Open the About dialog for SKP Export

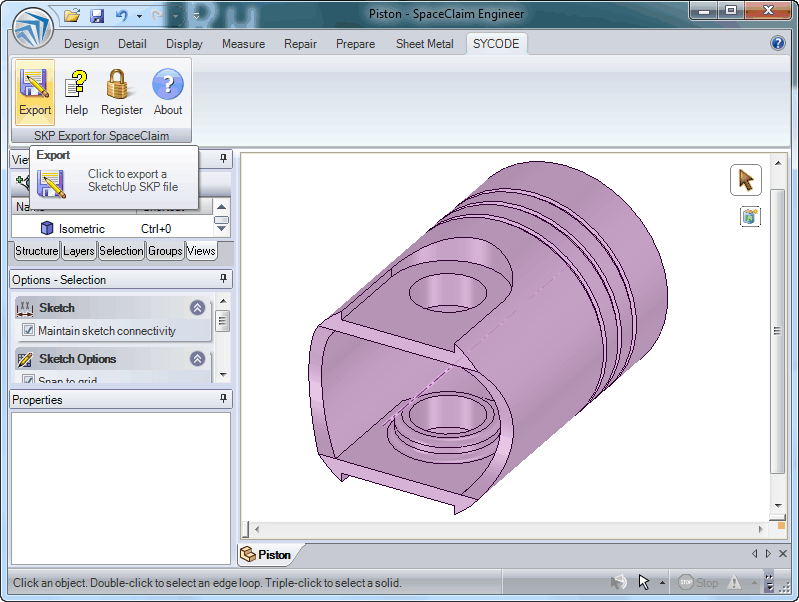tap(168, 92)
